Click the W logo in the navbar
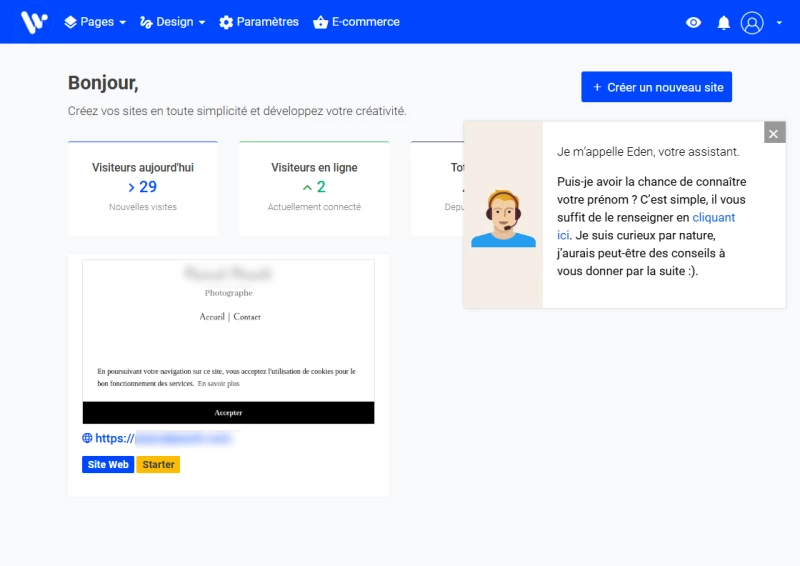Viewport: 800px width, 566px height. (34, 22)
